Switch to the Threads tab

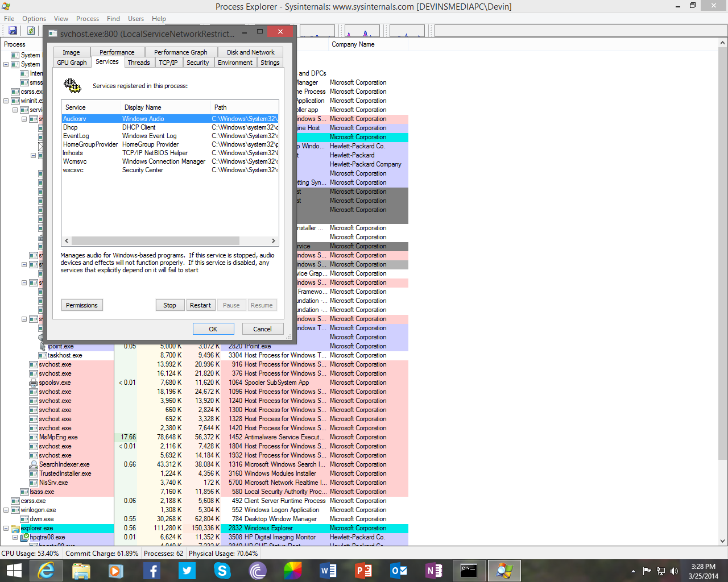139,63
